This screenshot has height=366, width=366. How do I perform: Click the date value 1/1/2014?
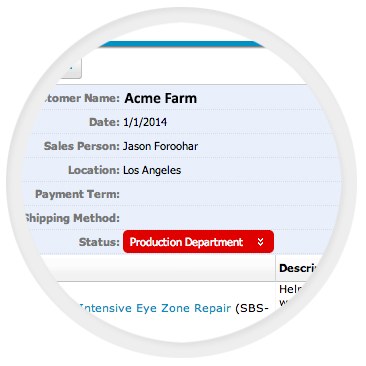click(145, 122)
